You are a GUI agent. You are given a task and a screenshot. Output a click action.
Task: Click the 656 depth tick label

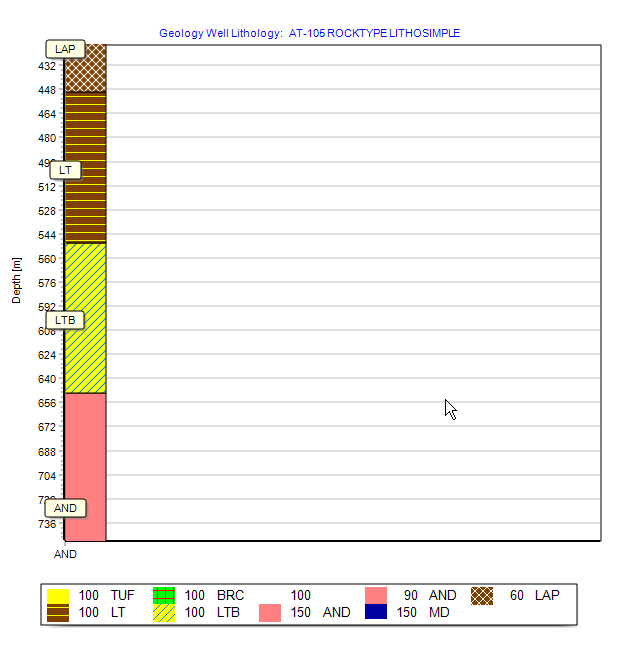tap(47, 403)
